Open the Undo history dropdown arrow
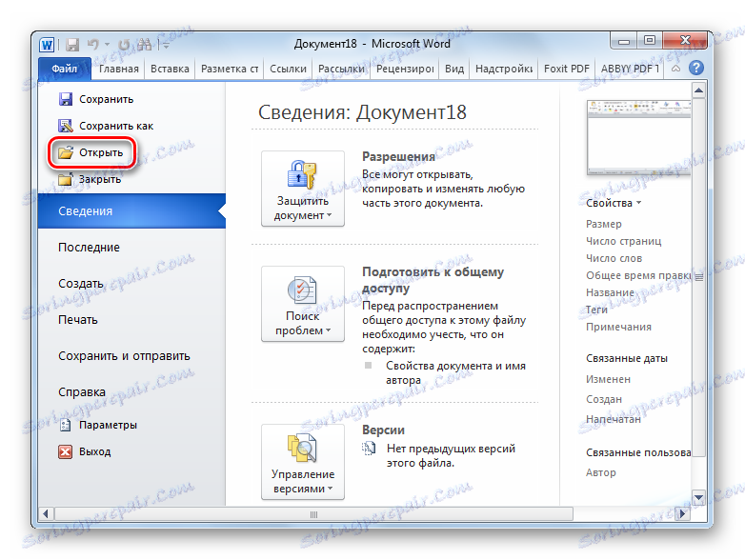 coord(107,45)
